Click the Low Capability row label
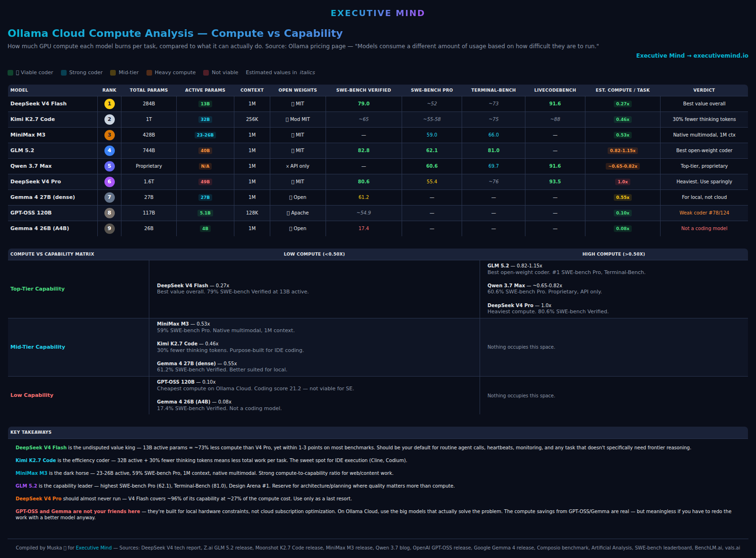Image resolution: width=756 pixels, height=558 pixels. click(x=32, y=395)
